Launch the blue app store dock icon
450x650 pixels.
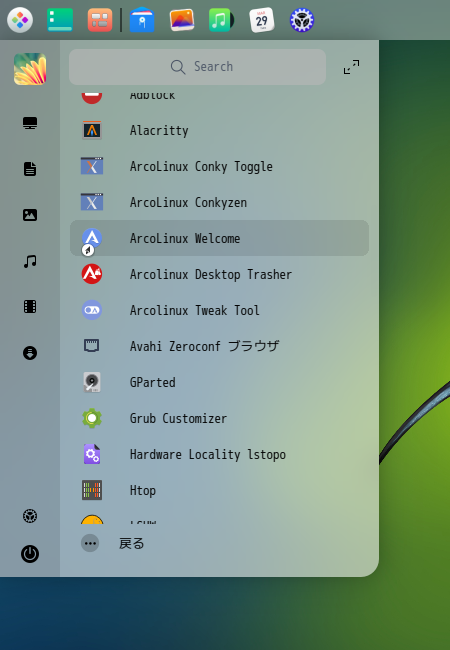[x=142, y=20]
